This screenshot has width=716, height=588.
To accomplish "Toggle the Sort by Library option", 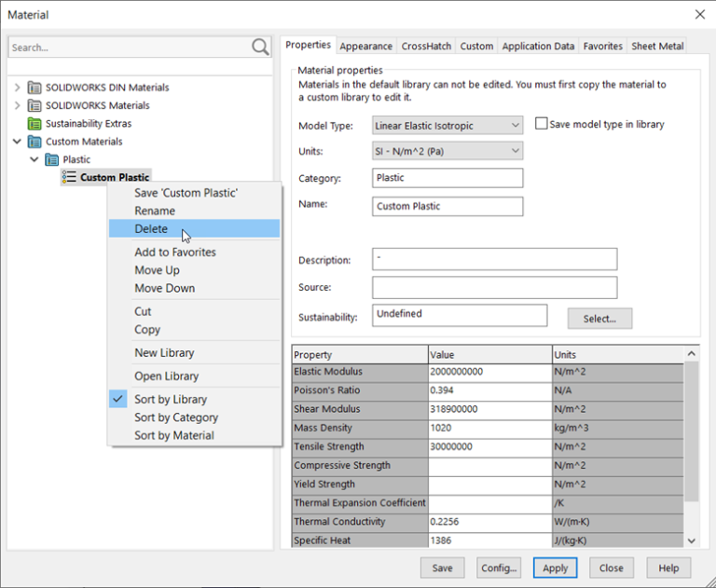I will coord(171,399).
